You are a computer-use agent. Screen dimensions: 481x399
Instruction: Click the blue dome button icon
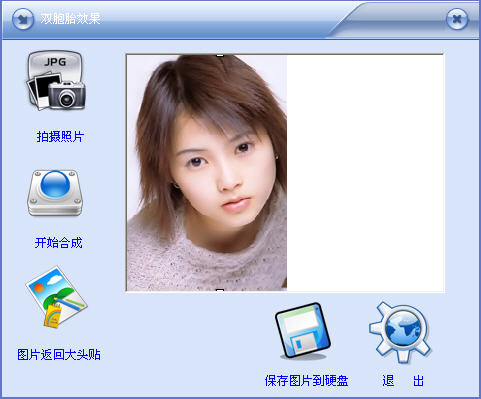pos(55,193)
